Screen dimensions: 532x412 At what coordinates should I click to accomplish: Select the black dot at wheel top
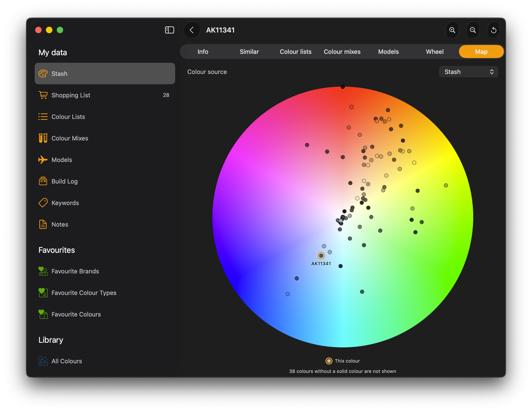coord(343,87)
